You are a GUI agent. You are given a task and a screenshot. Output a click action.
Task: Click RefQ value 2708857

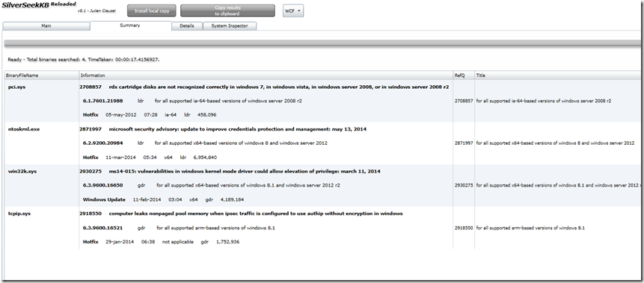[464, 101]
